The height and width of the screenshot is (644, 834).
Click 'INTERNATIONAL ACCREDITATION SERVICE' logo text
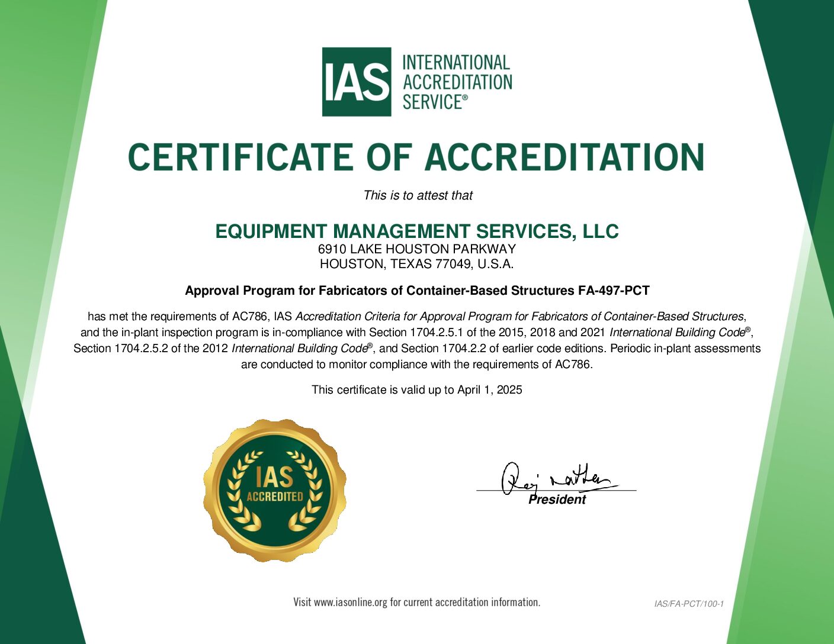[x=457, y=82]
